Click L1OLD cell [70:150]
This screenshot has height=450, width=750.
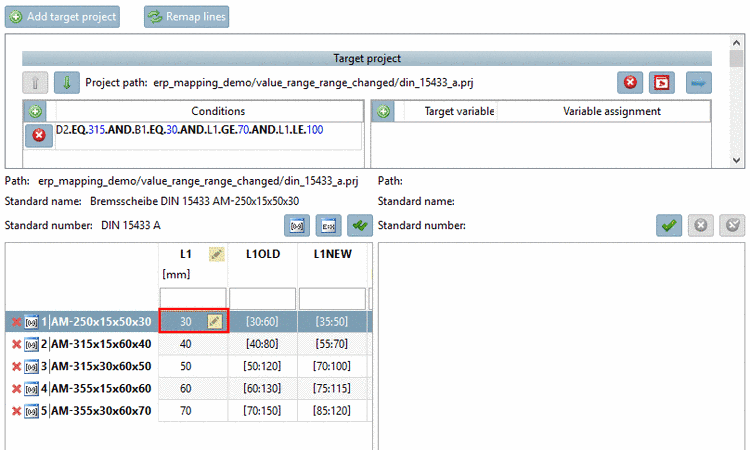click(x=262, y=411)
